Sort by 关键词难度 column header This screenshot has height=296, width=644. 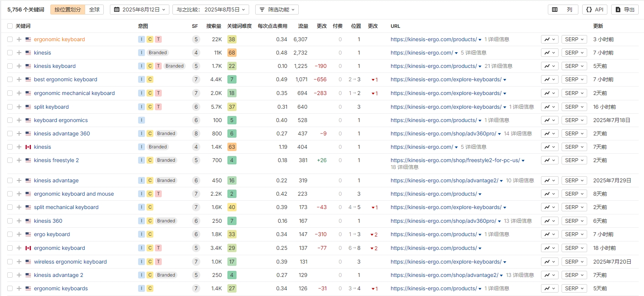[239, 26]
